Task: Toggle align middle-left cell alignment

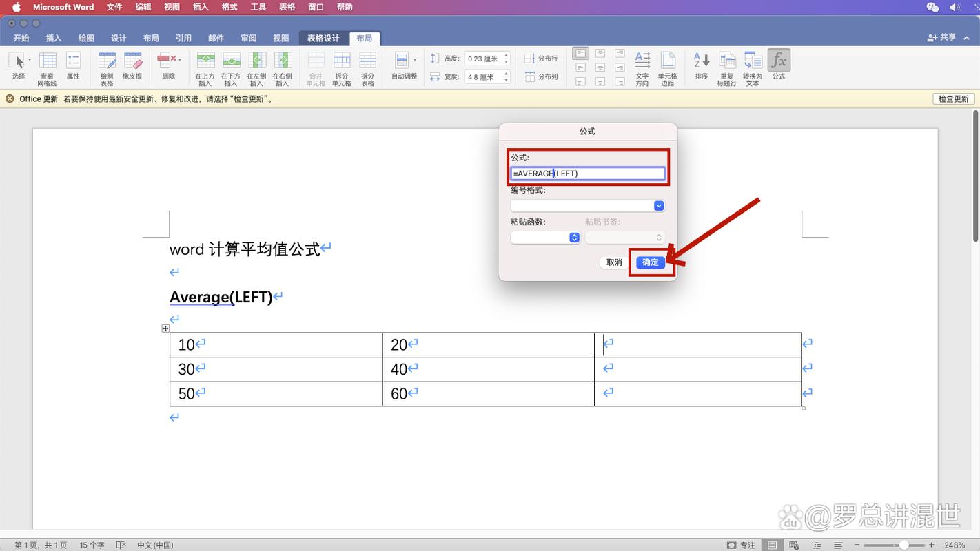Action: pyautogui.click(x=581, y=67)
